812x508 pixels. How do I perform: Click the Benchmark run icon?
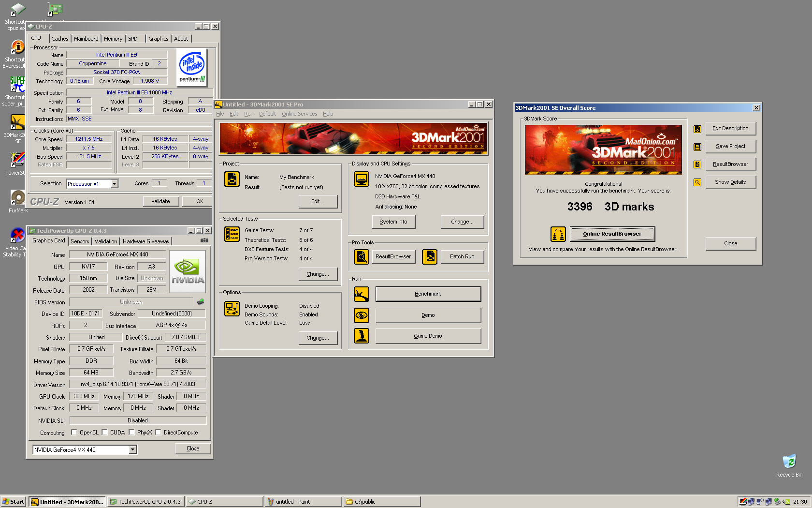click(x=362, y=294)
